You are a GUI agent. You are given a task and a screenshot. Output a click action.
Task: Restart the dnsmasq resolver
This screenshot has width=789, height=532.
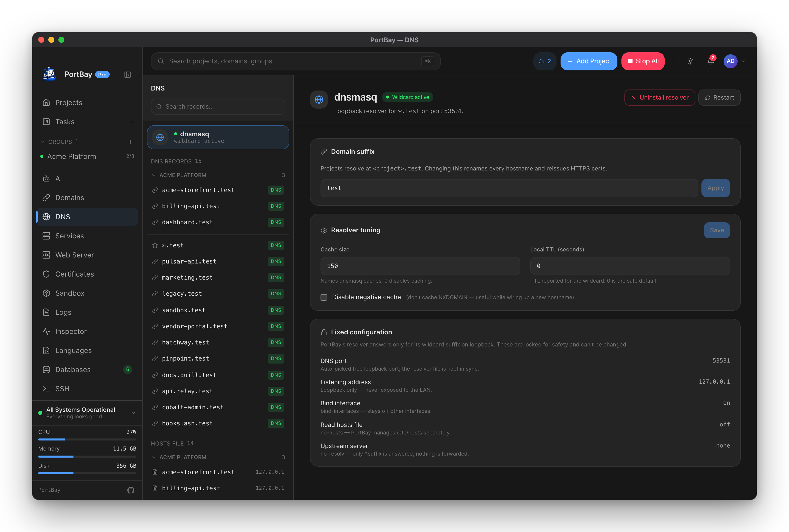tap(719, 97)
